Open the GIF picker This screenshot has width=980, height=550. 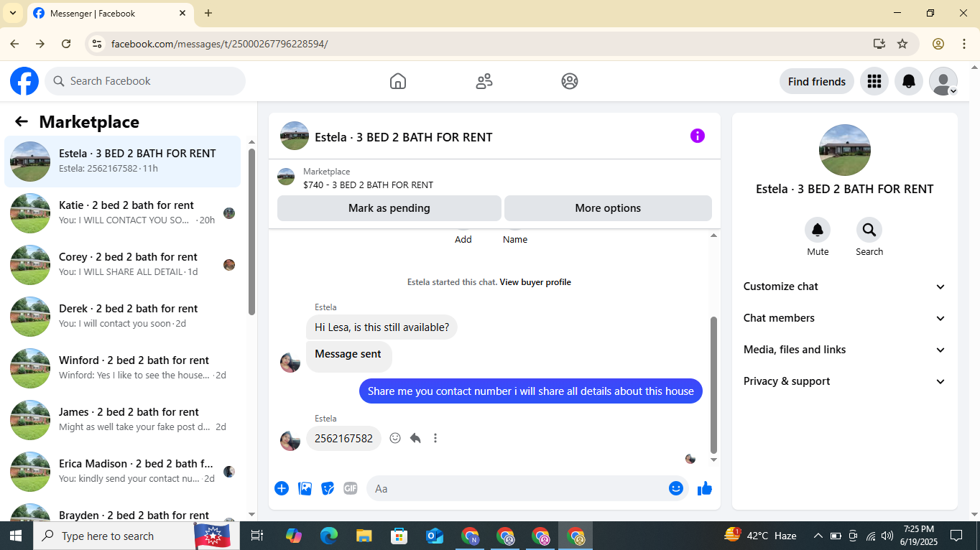point(351,488)
